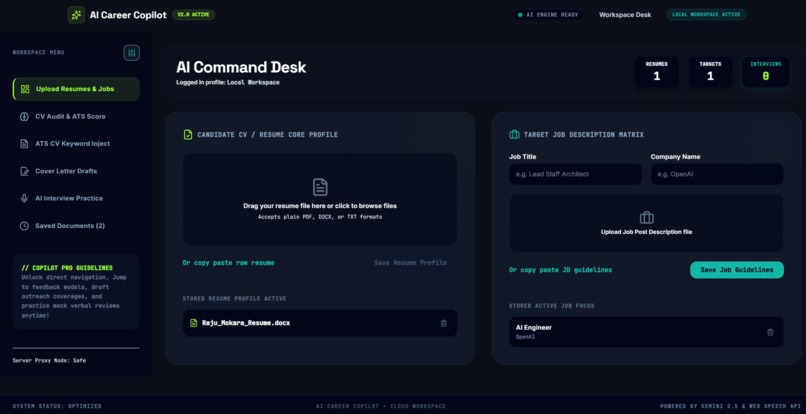Click the 'Server Proxy Node: Safe' text
The width and height of the screenshot is (806, 414).
click(x=49, y=361)
